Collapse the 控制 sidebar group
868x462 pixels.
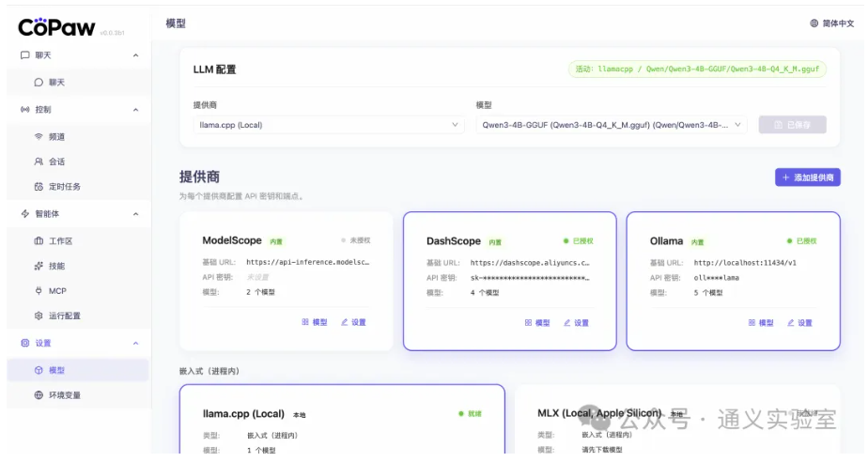[x=135, y=110]
